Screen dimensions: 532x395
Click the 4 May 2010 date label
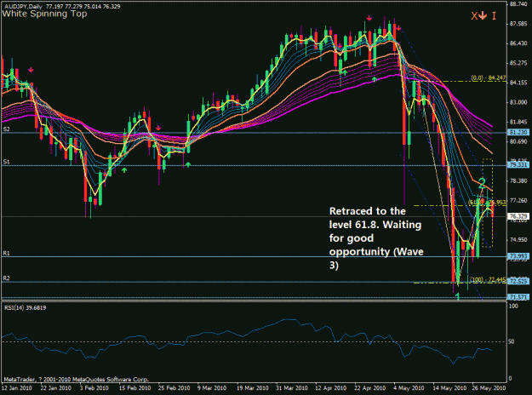[409, 387]
